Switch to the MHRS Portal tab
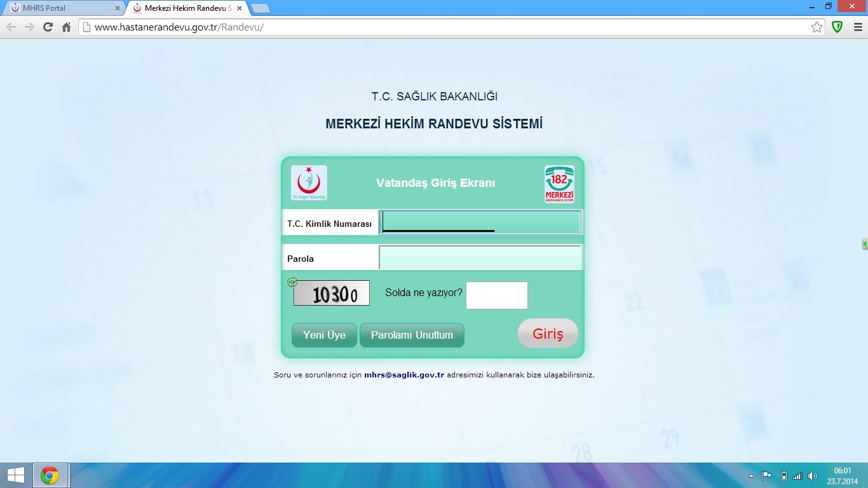The height and width of the screenshot is (488, 868). 65,8
